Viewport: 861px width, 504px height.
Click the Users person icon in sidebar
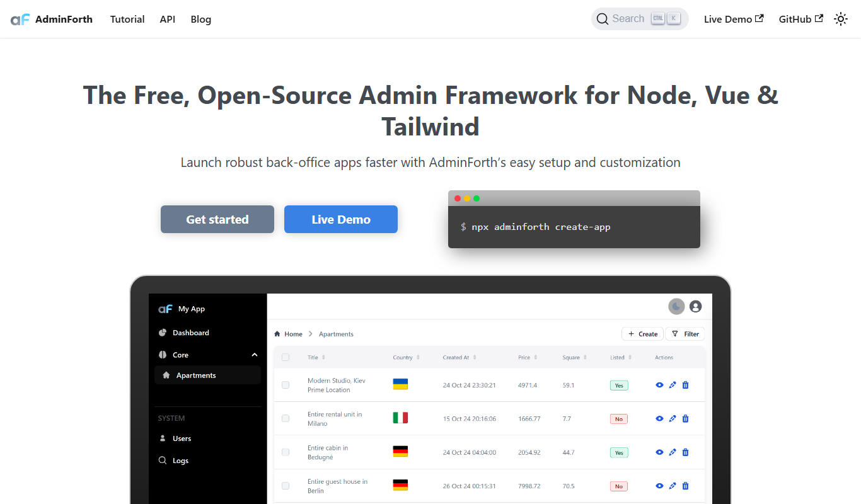(x=163, y=438)
